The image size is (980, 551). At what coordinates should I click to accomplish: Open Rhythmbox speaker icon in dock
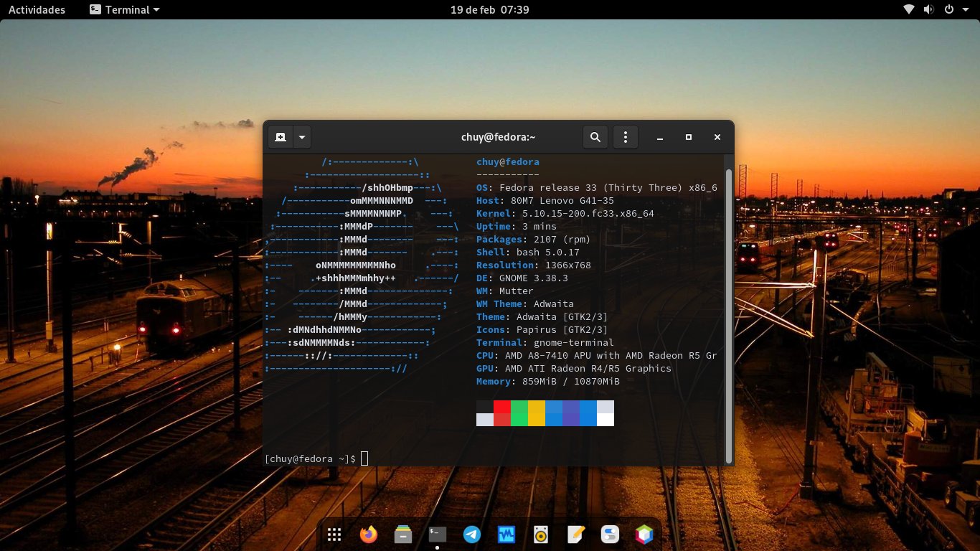coord(541,534)
